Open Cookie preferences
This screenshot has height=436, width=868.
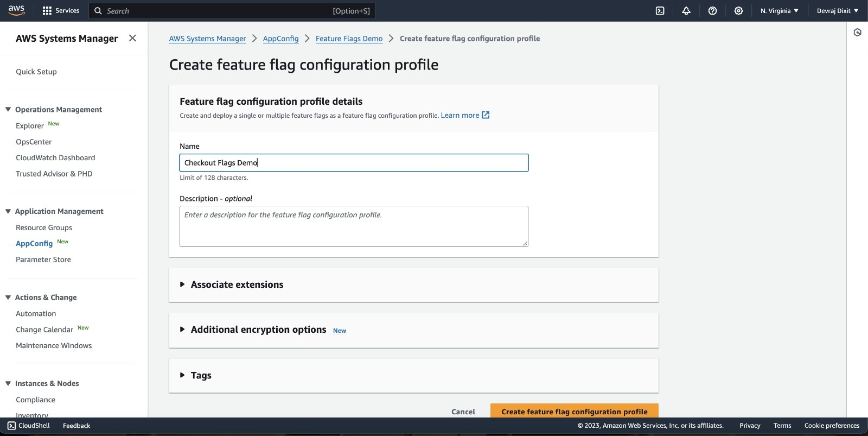tap(832, 426)
